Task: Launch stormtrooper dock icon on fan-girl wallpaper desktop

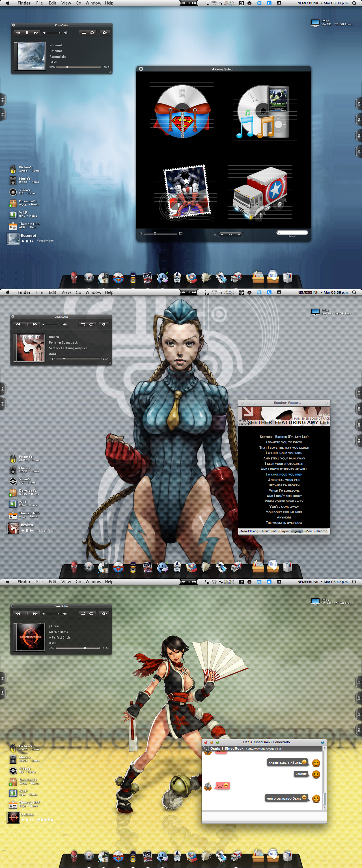Action: tap(177, 856)
